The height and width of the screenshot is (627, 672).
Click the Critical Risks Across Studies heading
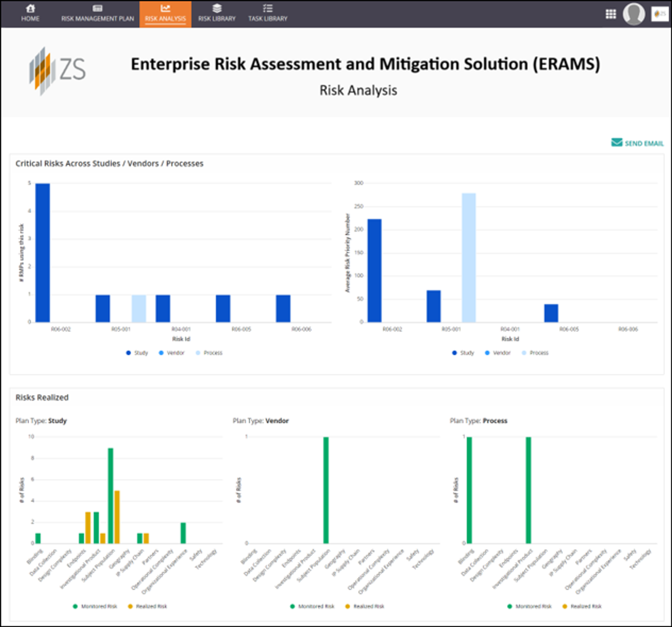(110, 164)
